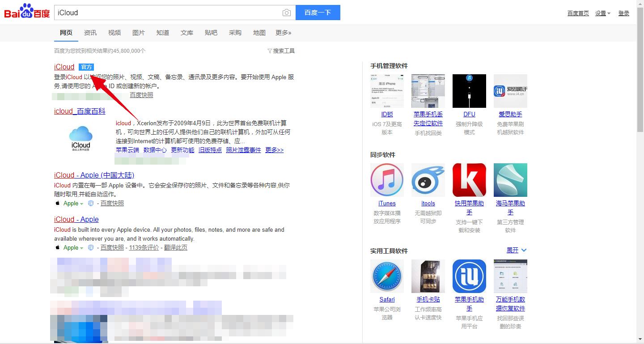Switch to the 视频 tab

tap(114, 33)
